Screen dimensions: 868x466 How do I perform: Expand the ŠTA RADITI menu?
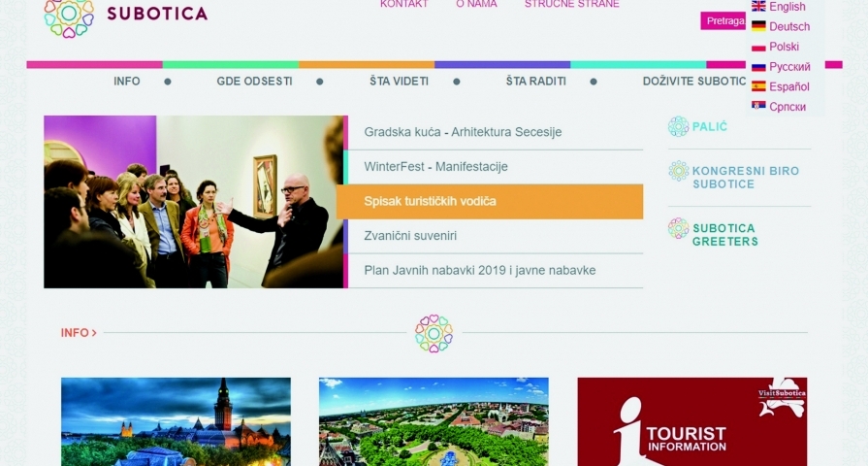(x=536, y=82)
